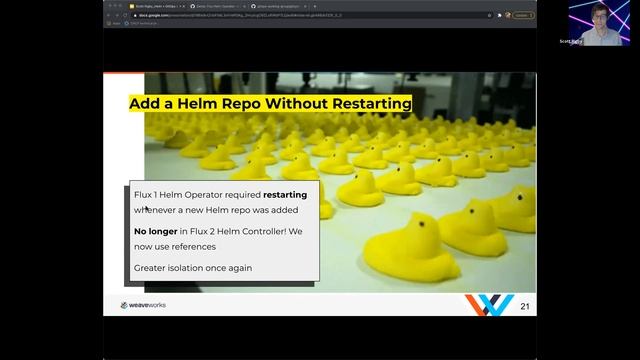Screen dimensions: 640x360
Task: Close the second GitHub browser tab
Action: (x=244, y=6)
